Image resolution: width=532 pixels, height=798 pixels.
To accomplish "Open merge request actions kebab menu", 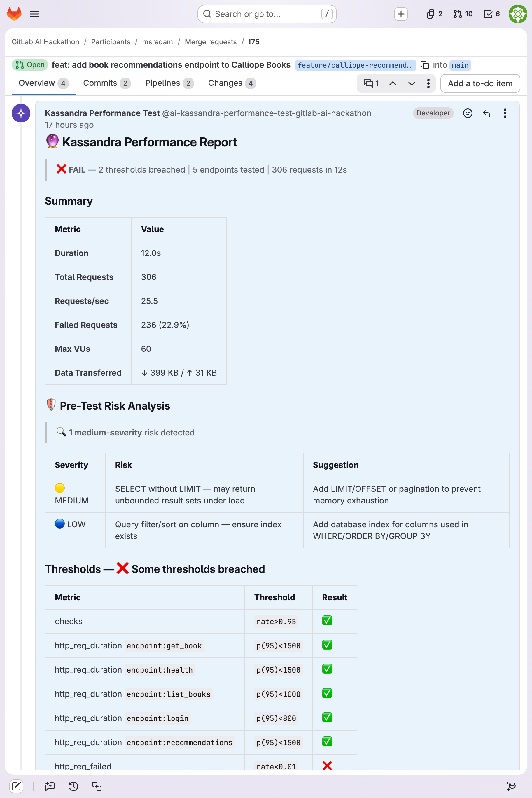I will 428,83.
